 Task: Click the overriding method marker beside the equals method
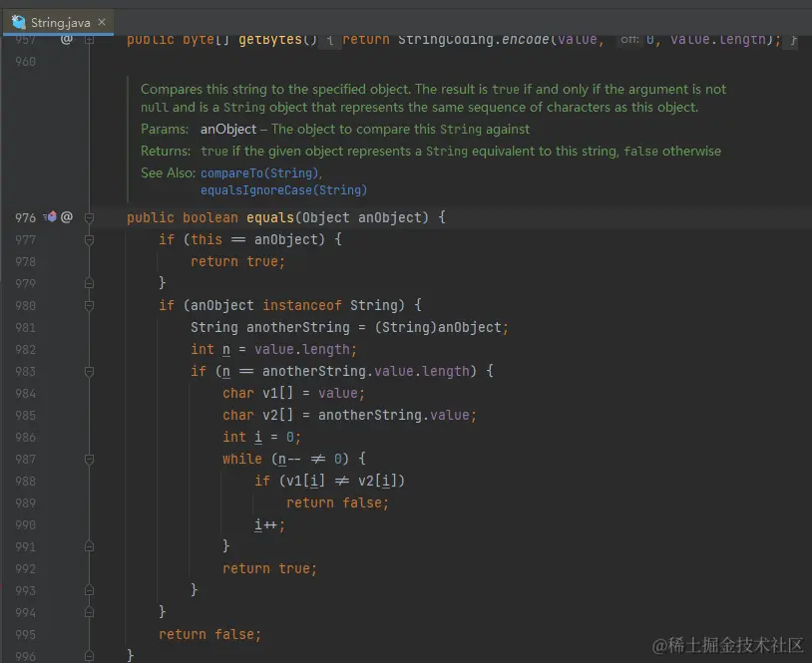[48, 217]
